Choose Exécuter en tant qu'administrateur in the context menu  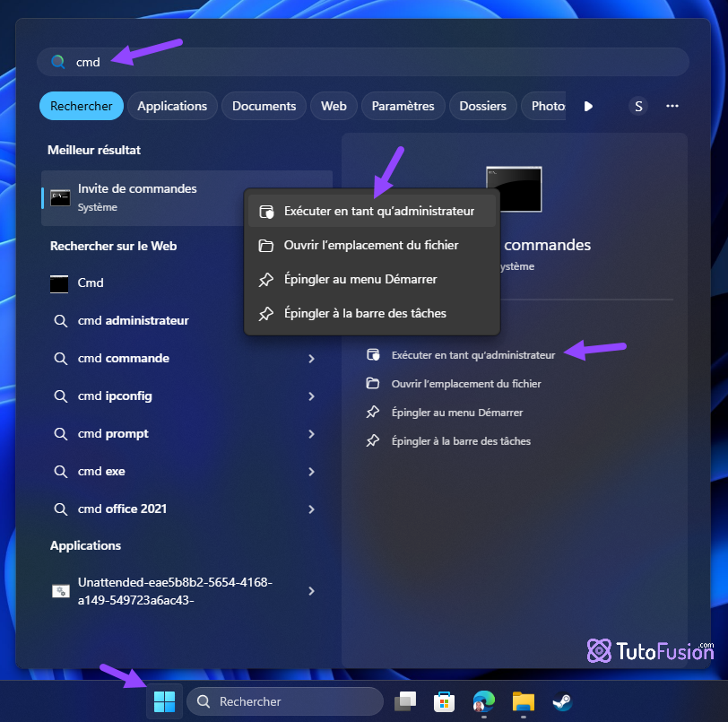(x=372, y=211)
